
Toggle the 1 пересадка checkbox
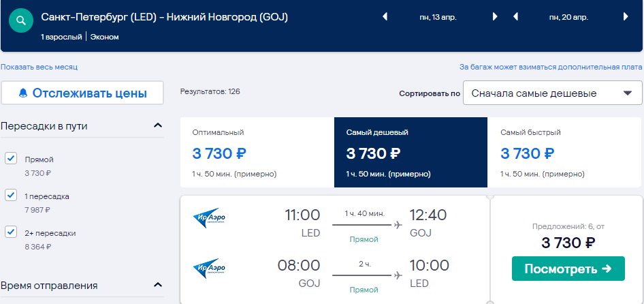(x=11, y=195)
